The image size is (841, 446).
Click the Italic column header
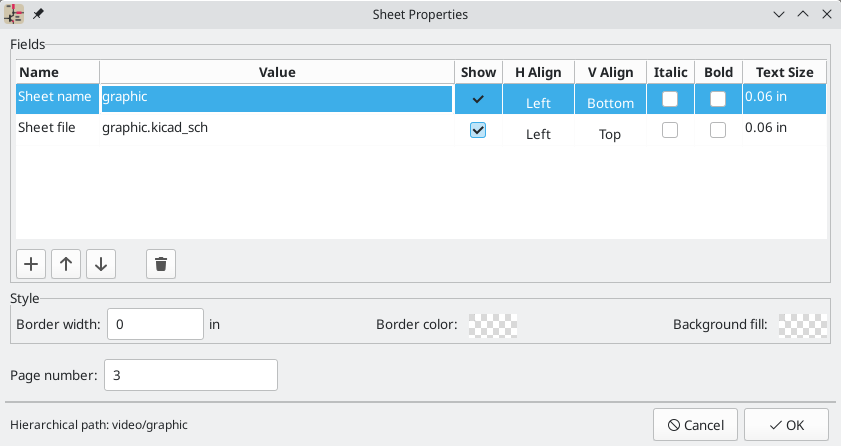coord(670,72)
